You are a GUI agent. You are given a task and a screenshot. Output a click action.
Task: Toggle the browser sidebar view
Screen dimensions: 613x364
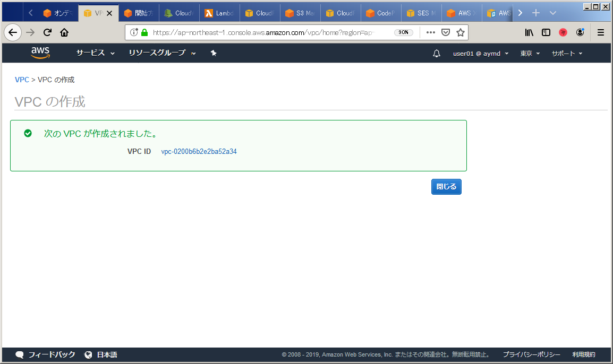click(x=546, y=32)
